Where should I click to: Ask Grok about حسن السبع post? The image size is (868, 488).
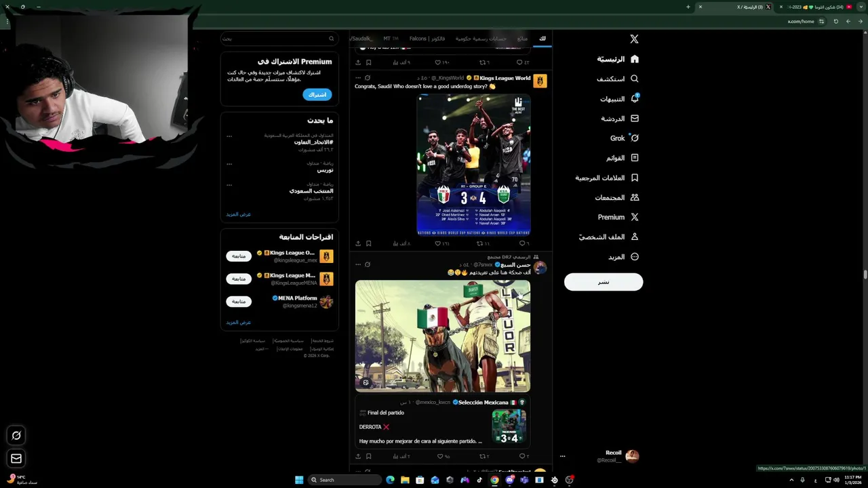tap(368, 264)
